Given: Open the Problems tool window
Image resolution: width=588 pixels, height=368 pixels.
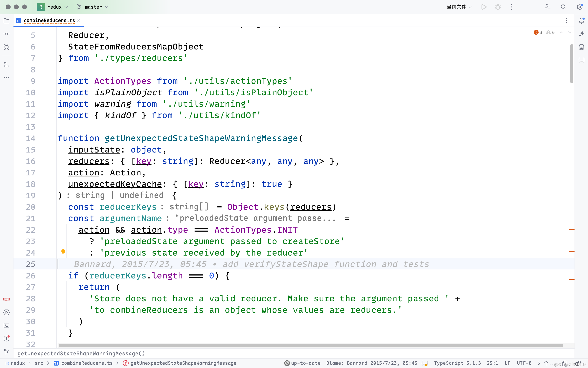Looking at the screenshot, I should pyautogui.click(x=7, y=338).
